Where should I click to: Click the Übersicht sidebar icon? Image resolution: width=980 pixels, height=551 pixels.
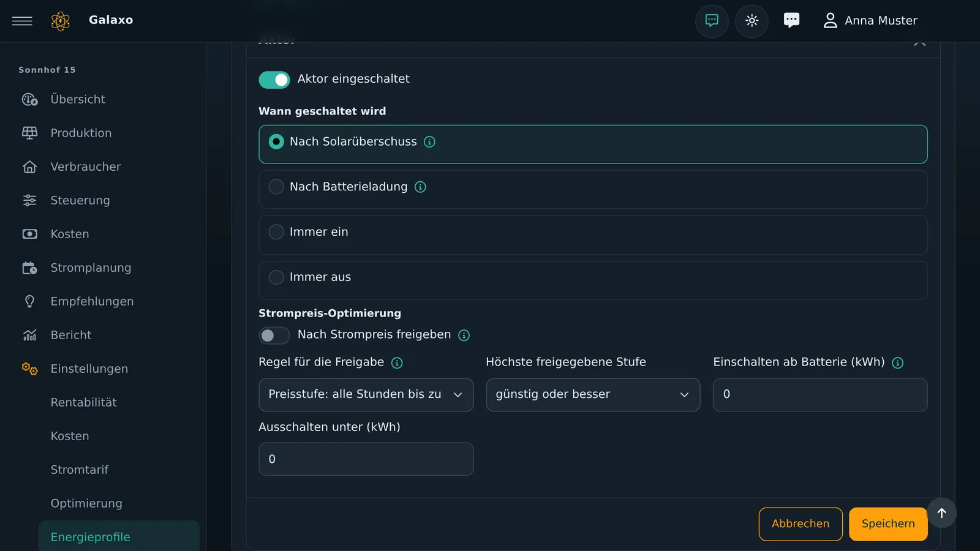pyautogui.click(x=29, y=99)
